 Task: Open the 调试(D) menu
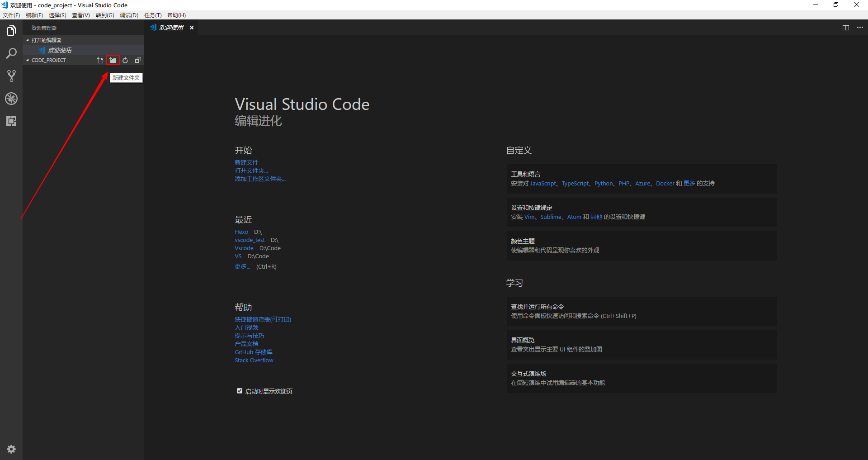[x=129, y=15]
